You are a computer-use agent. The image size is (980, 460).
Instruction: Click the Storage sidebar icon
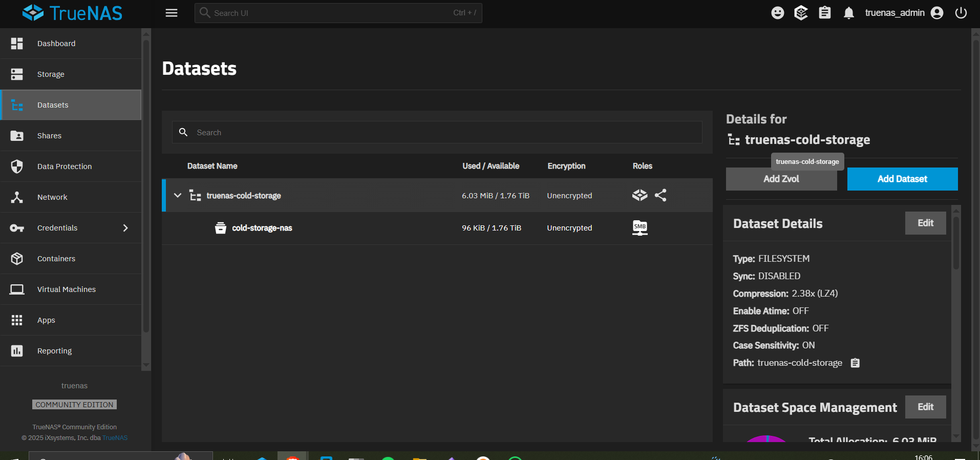tap(17, 74)
